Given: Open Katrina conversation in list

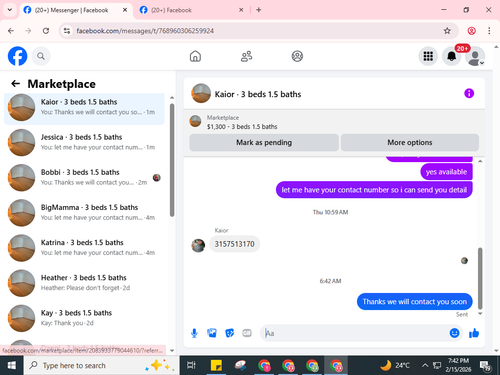Looking at the screenshot, I should [x=84, y=248].
